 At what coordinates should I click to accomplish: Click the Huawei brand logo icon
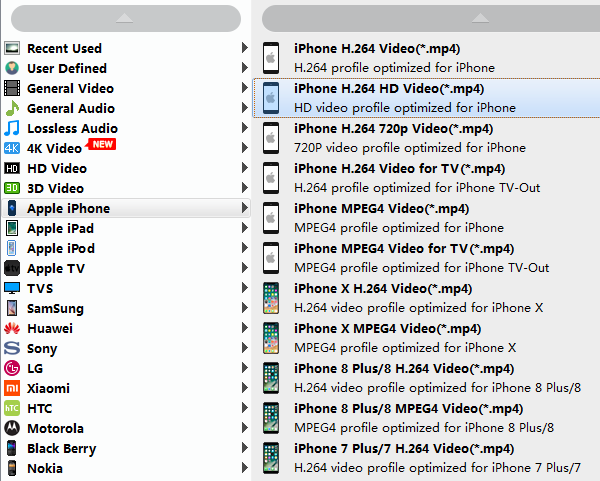12,328
